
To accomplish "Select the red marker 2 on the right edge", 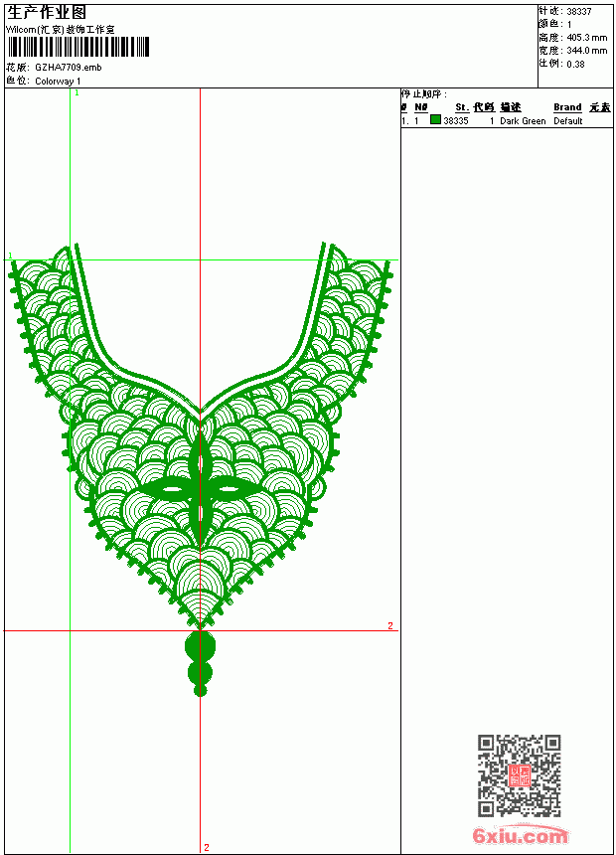I will [x=390, y=625].
